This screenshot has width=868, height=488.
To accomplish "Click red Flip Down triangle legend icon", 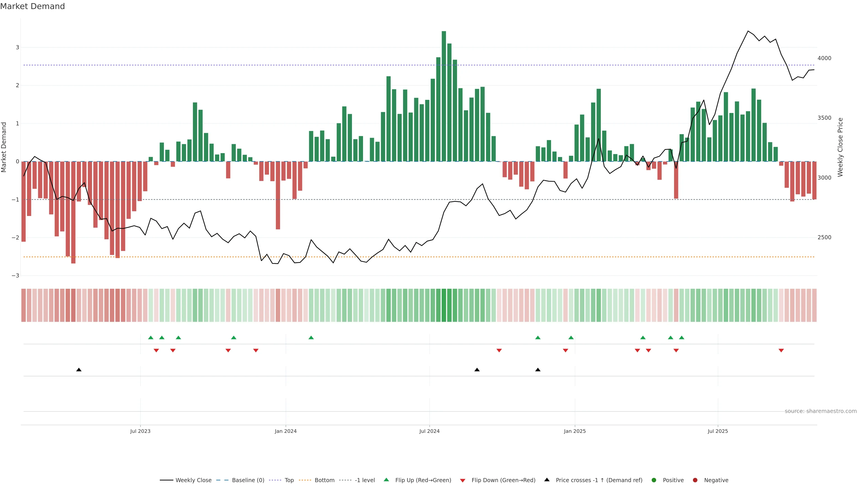I will click(x=463, y=481).
